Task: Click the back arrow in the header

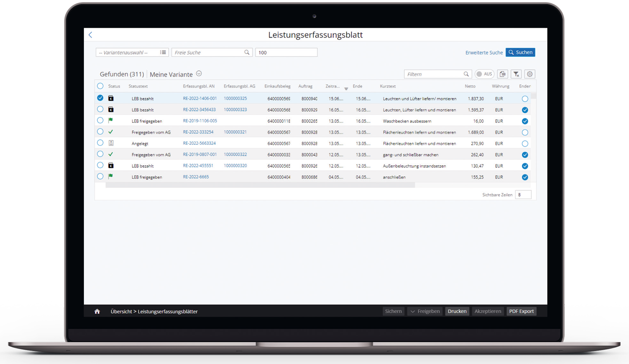Action: (x=91, y=35)
